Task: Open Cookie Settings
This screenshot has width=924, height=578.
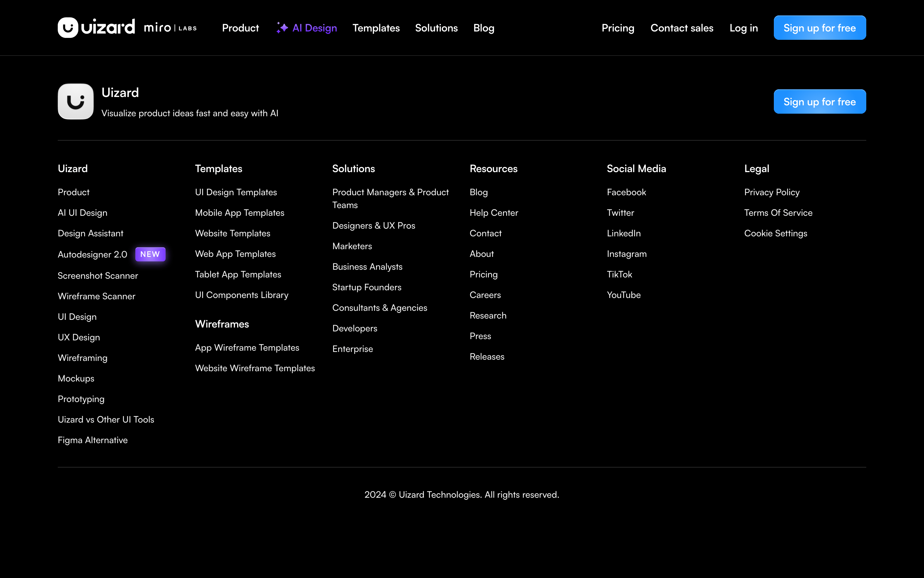Action: click(776, 233)
